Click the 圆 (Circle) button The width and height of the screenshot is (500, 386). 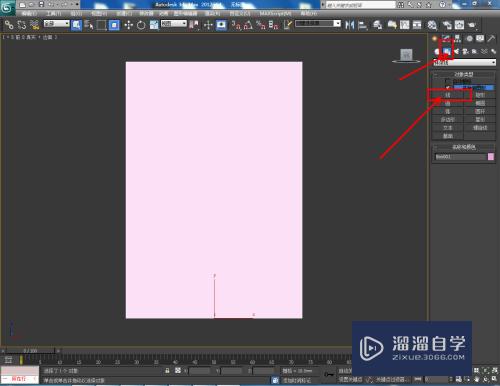point(448,103)
